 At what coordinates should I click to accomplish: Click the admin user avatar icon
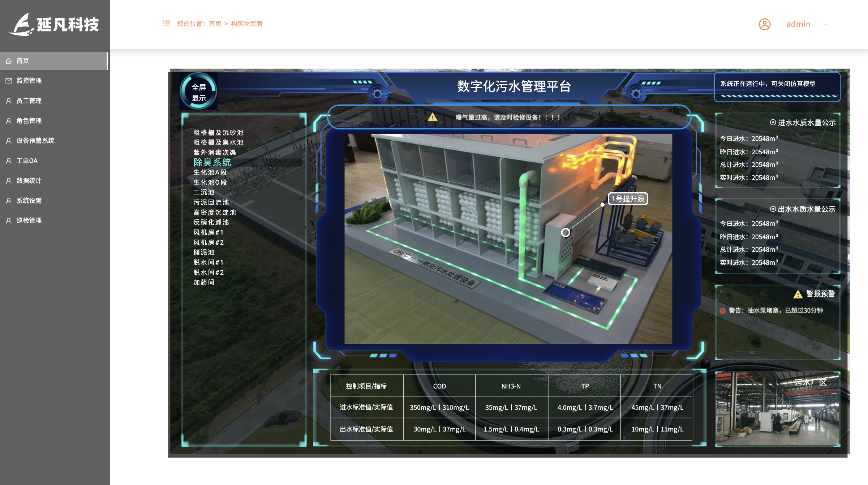(764, 24)
